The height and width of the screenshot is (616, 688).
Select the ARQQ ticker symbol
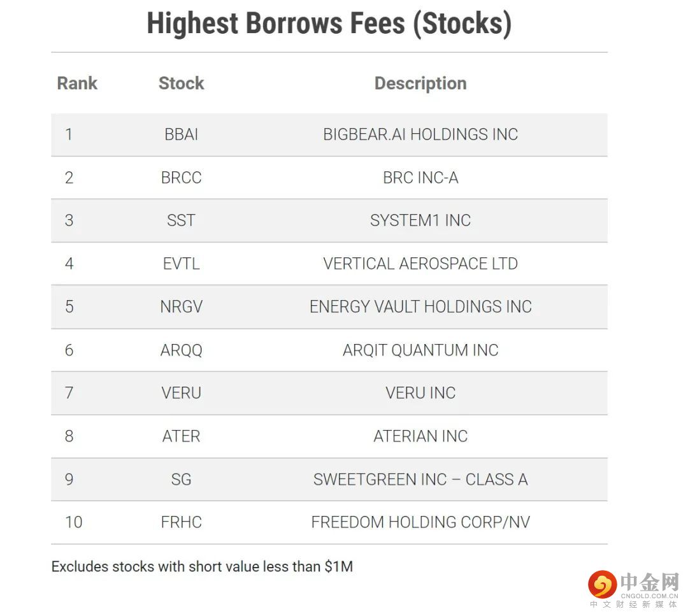[x=181, y=350]
